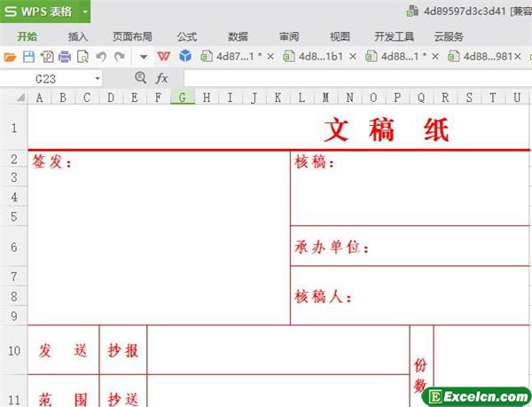Select column M header

click(x=325, y=98)
